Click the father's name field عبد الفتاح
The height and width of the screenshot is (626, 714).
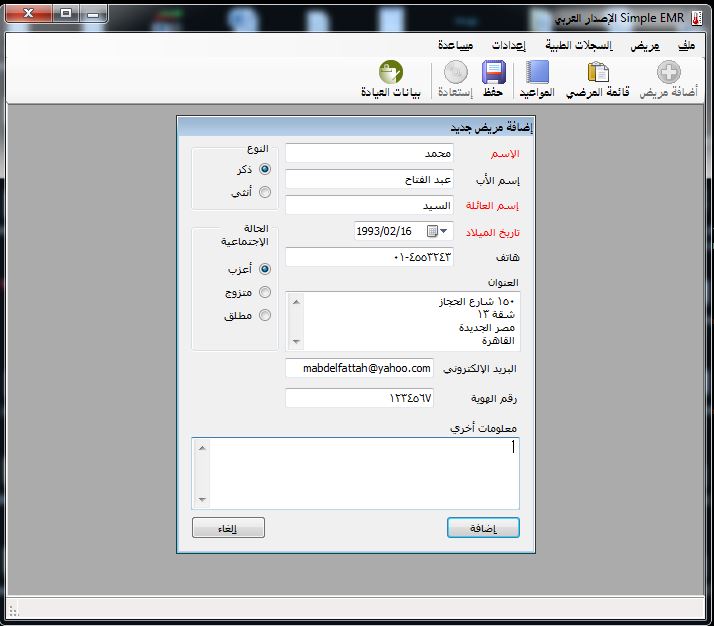coord(369,179)
